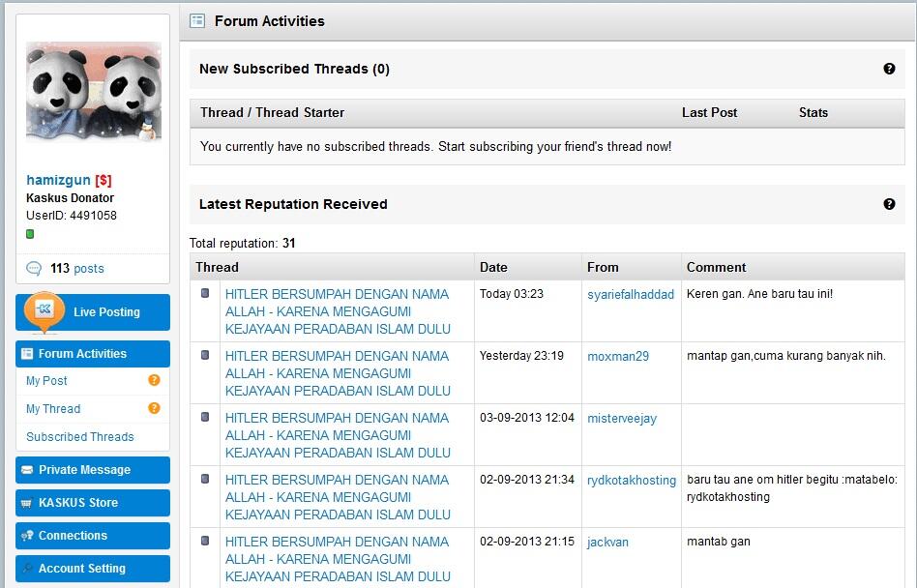The width and height of the screenshot is (917, 588).
Task: Open Connections section
Action: 93,536
